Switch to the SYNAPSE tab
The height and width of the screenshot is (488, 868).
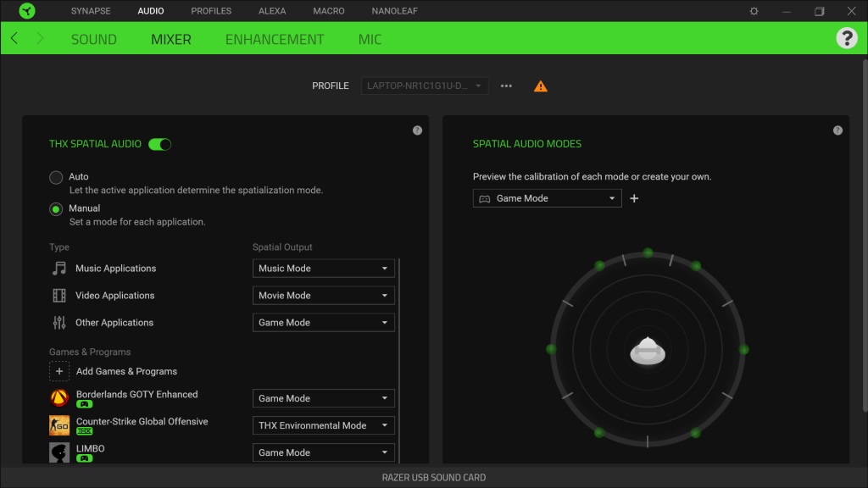coord(91,11)
